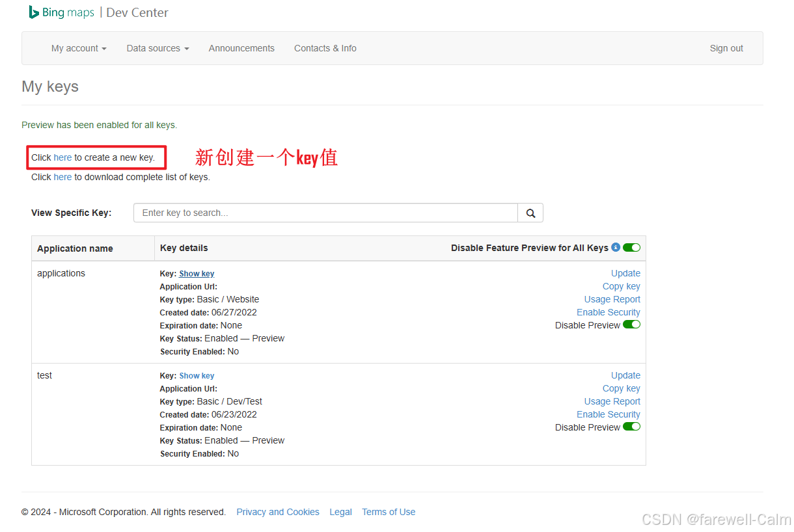The width and height of the screenshot is (794, 532).
Task: Toggle Disable Feature Preview for All Keys
Action: (631, 247)
